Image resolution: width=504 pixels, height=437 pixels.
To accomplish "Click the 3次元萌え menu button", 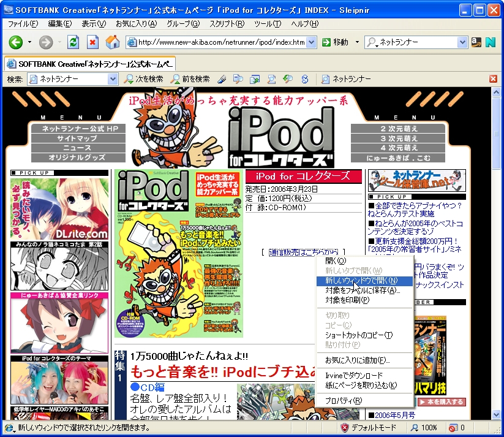I will (x=398, y=139).
